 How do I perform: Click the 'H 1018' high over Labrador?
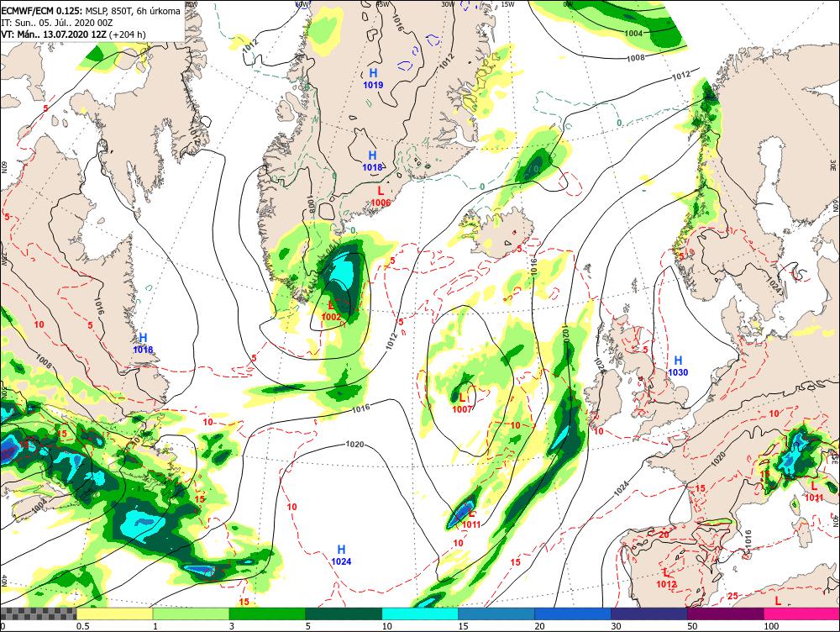(143, 344)
